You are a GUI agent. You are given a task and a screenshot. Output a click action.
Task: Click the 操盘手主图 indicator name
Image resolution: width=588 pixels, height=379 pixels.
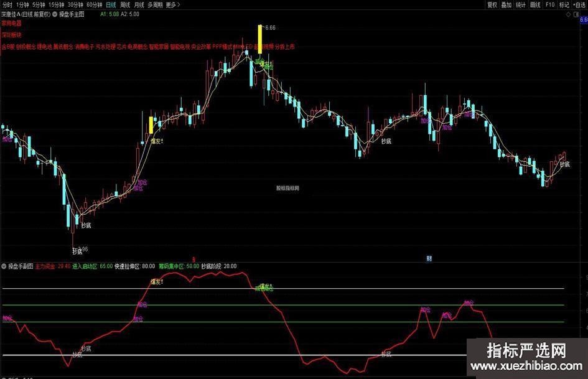72,14
